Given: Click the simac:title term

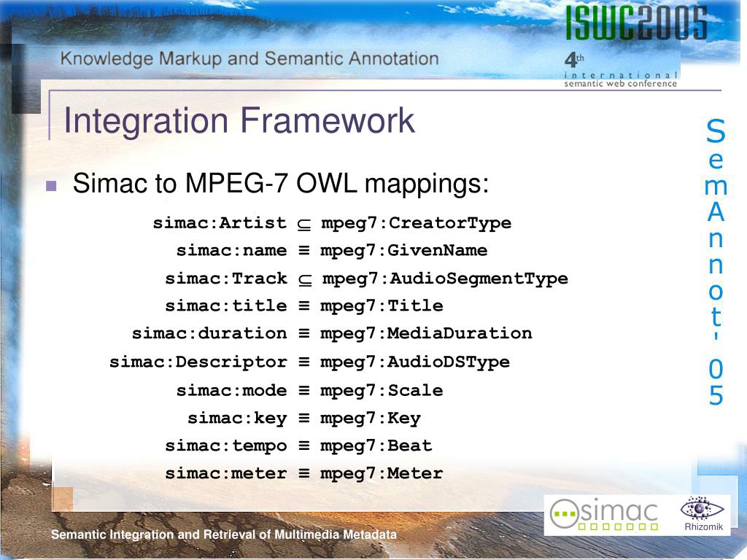Looking at the screenshot, I should point(226,306).
